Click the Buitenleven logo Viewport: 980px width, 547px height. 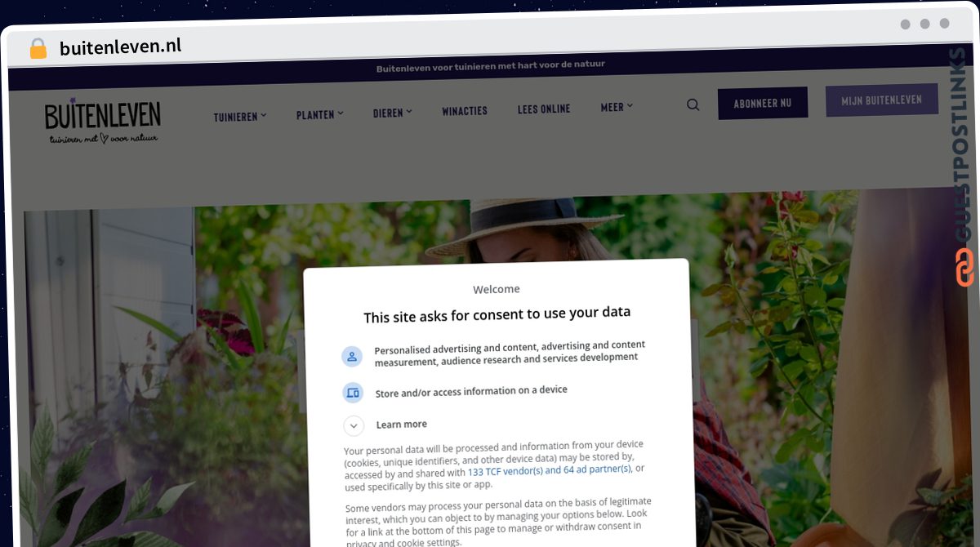[x=103, y=122]
